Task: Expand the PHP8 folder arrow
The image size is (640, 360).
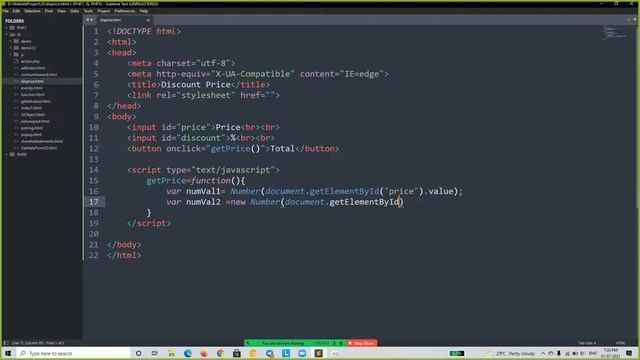Action: point(7,154)
